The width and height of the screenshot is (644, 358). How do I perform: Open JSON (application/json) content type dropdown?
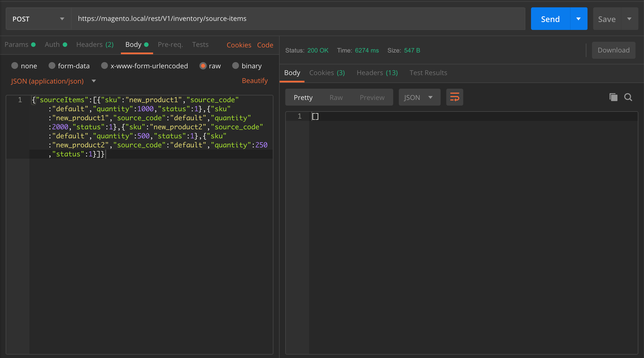[x=53, y=81]
